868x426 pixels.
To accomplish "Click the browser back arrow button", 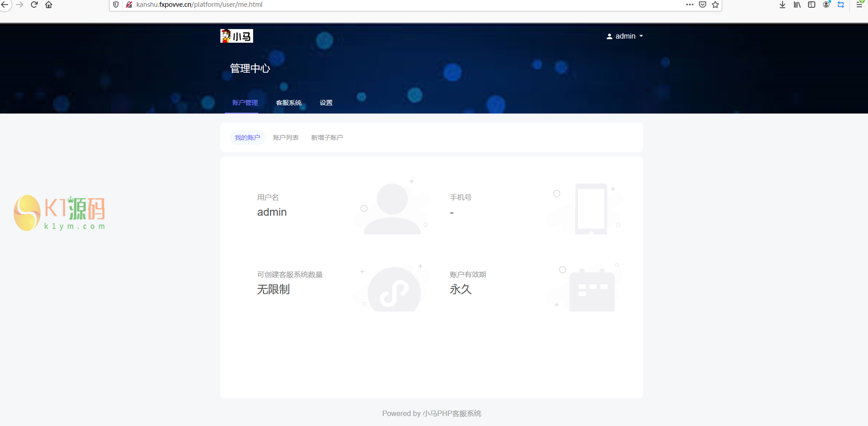I will tap(5, 5).
